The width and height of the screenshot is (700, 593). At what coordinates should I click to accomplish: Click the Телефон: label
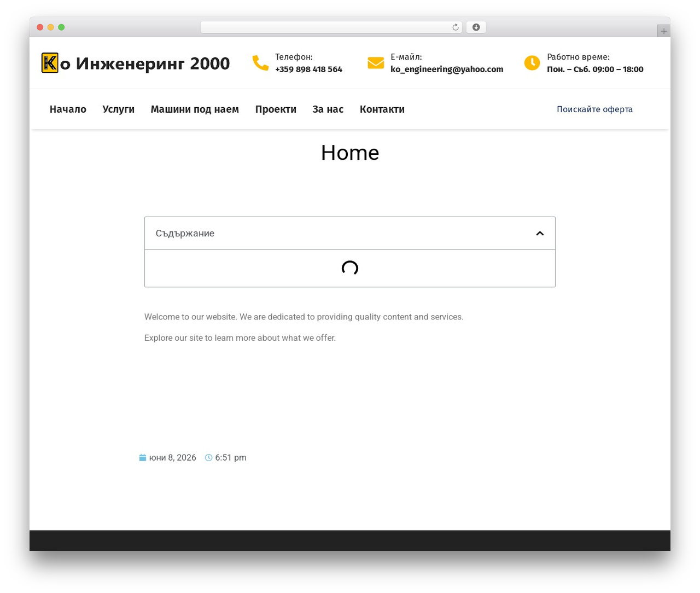(294, 57)
